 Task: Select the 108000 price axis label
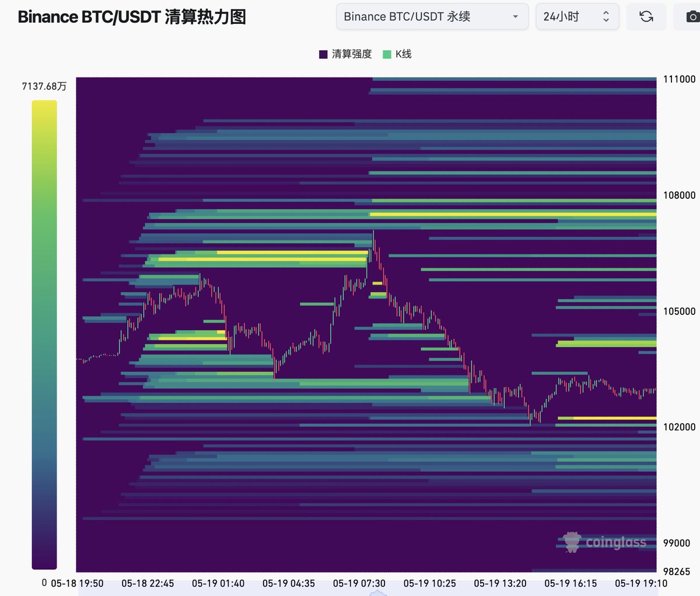[x=680, y=195]
